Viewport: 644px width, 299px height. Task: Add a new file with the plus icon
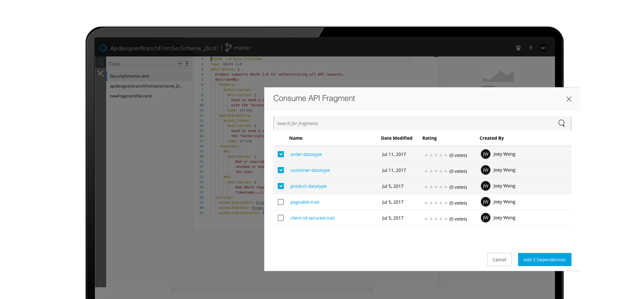tap(180, 64)
